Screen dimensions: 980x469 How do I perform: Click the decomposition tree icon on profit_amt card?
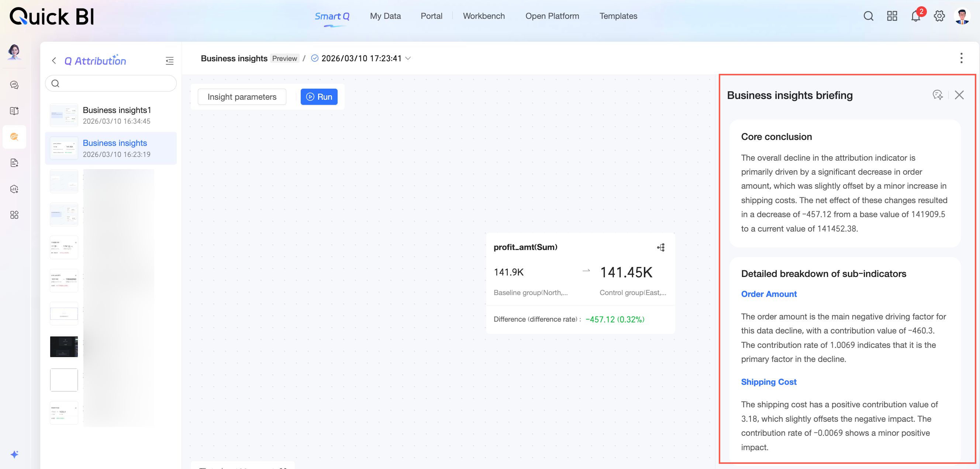pos(661,247)
